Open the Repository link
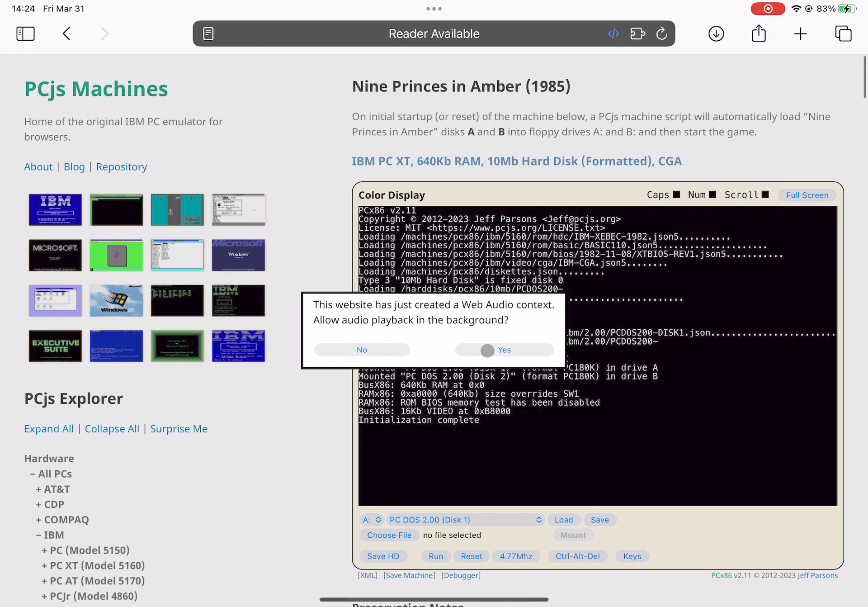This screenshot has height=607, width=868. 121,167
